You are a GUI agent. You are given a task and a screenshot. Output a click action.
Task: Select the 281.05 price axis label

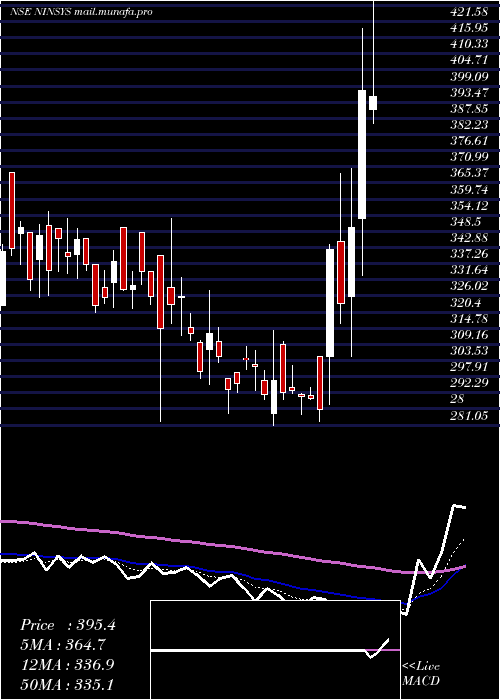(x=469, y=416)
